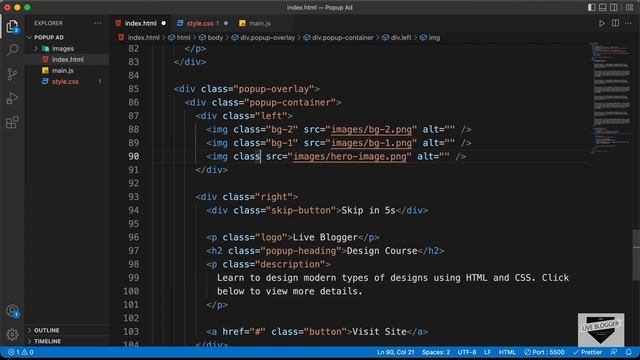Switch to the main.js tab
Viewport: 640px width, 360px height.
pos(260,24)
